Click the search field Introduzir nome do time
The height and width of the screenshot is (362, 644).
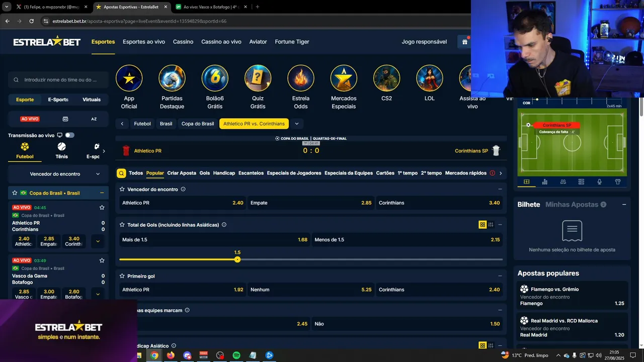coord(58,80)
